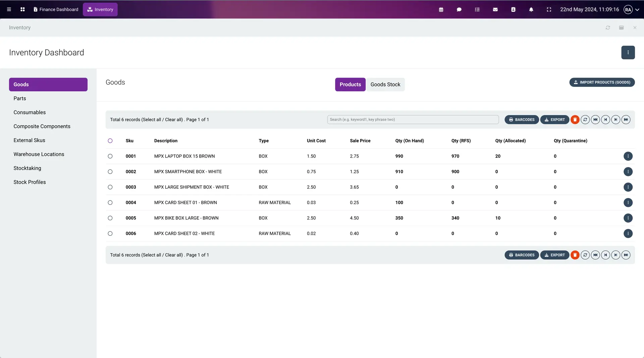Switch to the Goods Stock tab
Screen dimensions: 644x358
coord(385,85)
